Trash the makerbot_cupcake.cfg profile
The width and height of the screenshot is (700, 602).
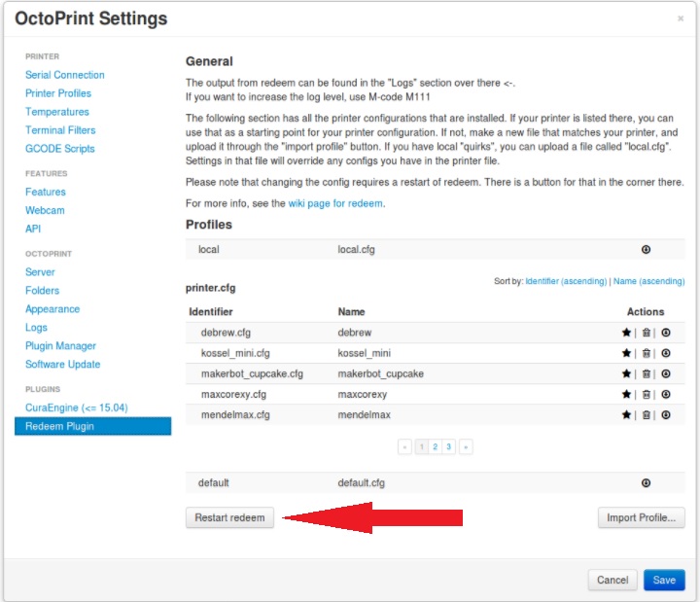[646, 373]
